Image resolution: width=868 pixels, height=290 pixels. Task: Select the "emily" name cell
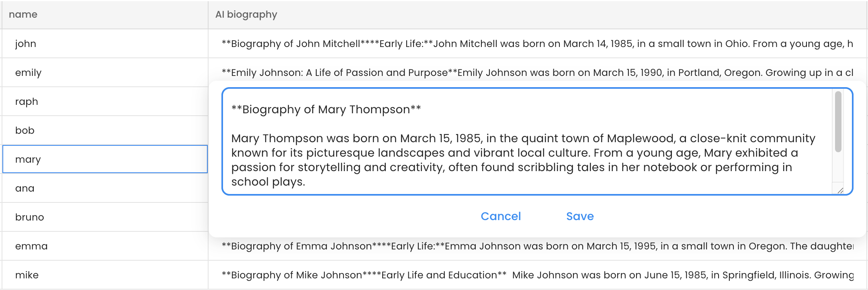click(104, 73)
